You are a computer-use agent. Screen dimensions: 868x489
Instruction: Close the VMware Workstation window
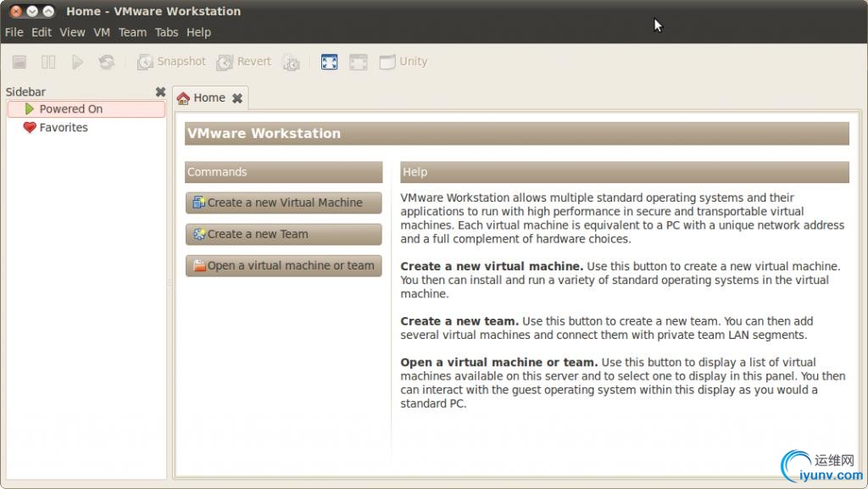click(16, 11)
